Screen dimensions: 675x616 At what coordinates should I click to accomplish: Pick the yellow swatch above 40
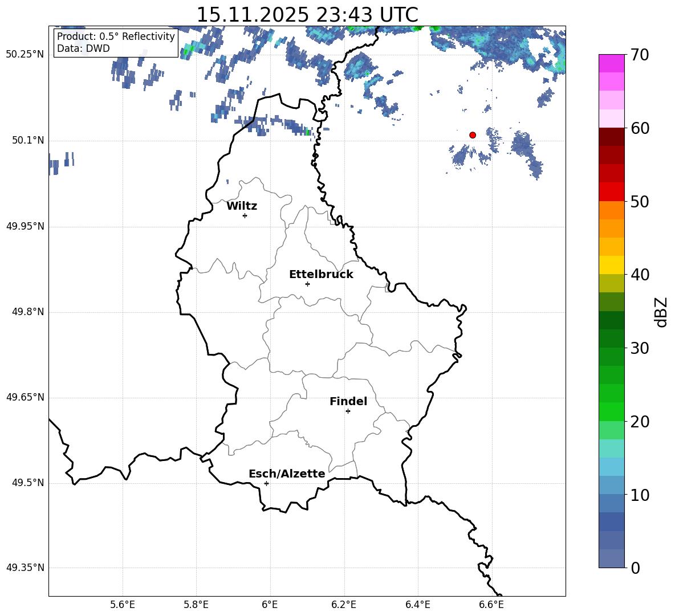coord(612,265)
